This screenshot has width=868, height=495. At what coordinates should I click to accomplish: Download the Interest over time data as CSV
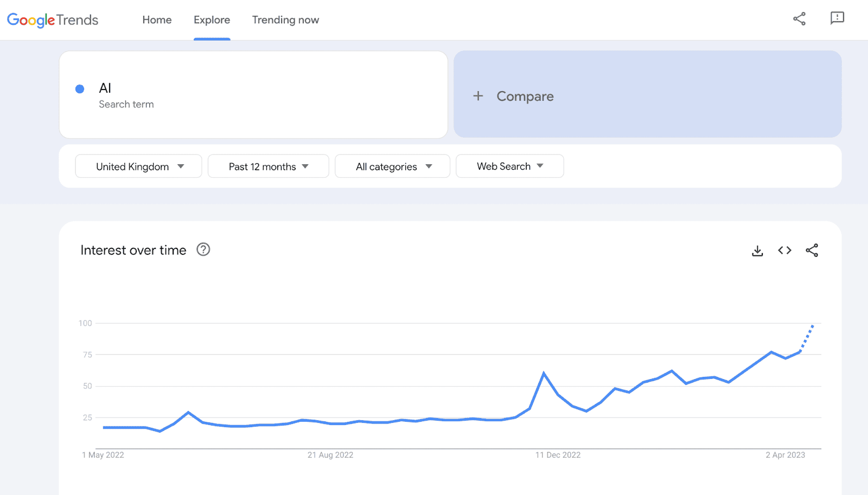coord(757,250)
